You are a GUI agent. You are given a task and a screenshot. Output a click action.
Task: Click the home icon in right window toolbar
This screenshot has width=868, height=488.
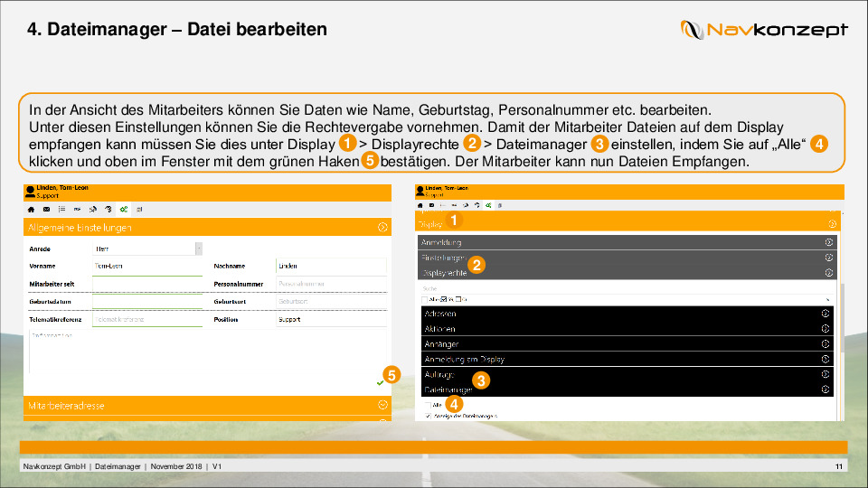tap(420, 206)
